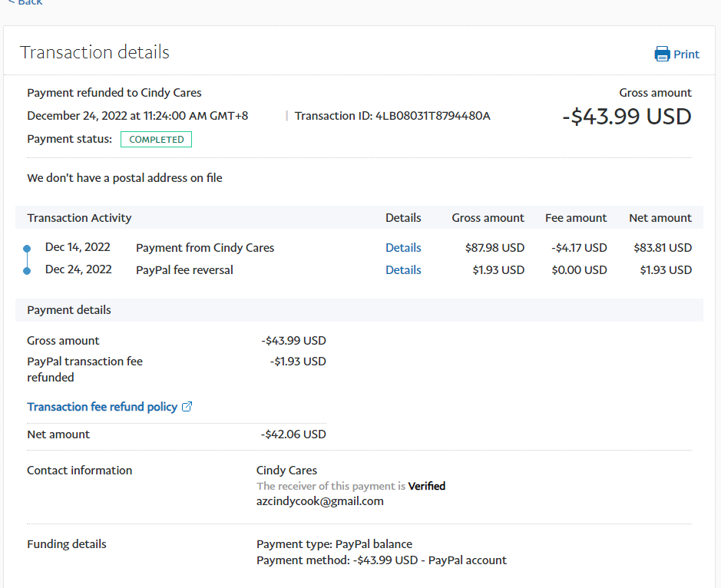Click the Payment details section header
This screenshot has height=588, width=721.
point(69,310)
